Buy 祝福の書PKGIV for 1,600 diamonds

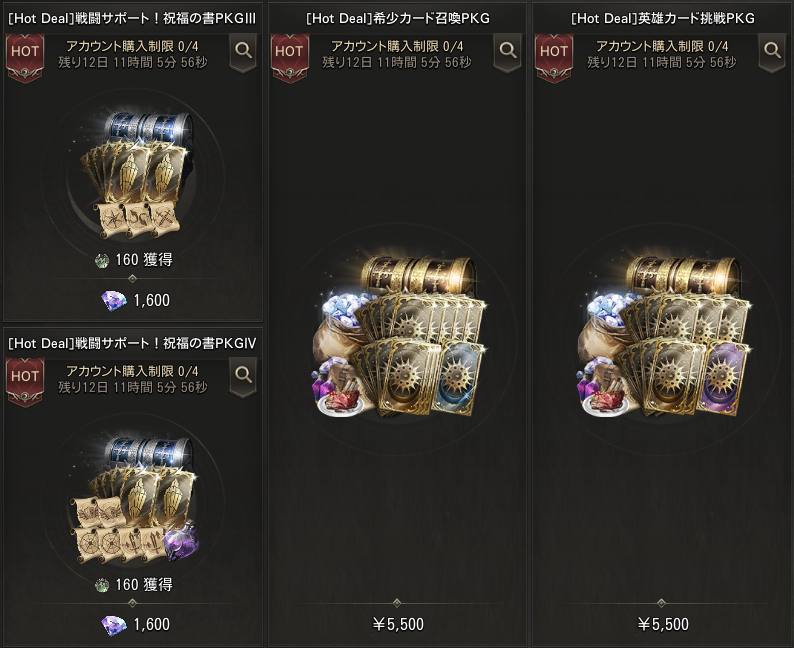[136, 625]
